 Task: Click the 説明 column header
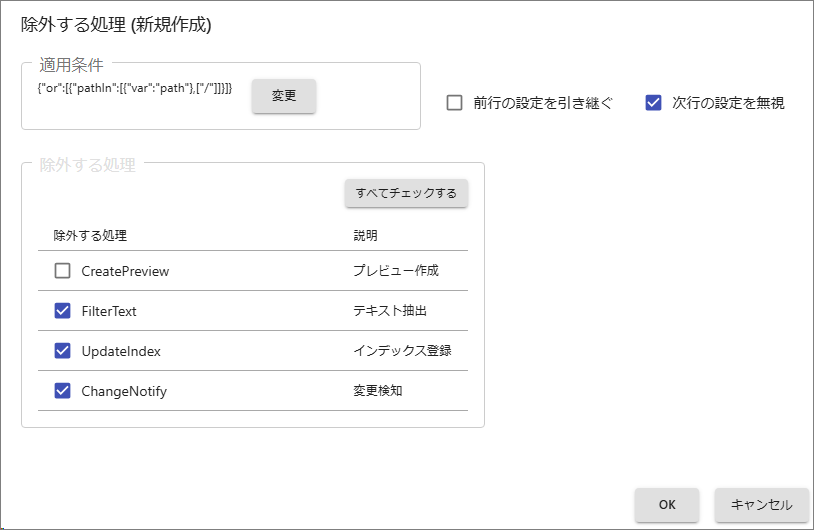pos(365,236)
